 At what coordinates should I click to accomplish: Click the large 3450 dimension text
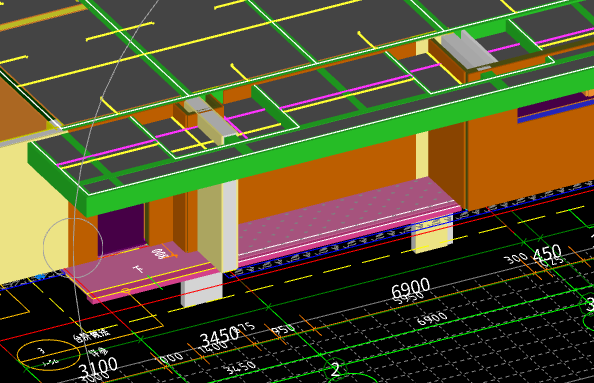coord(219,336)
